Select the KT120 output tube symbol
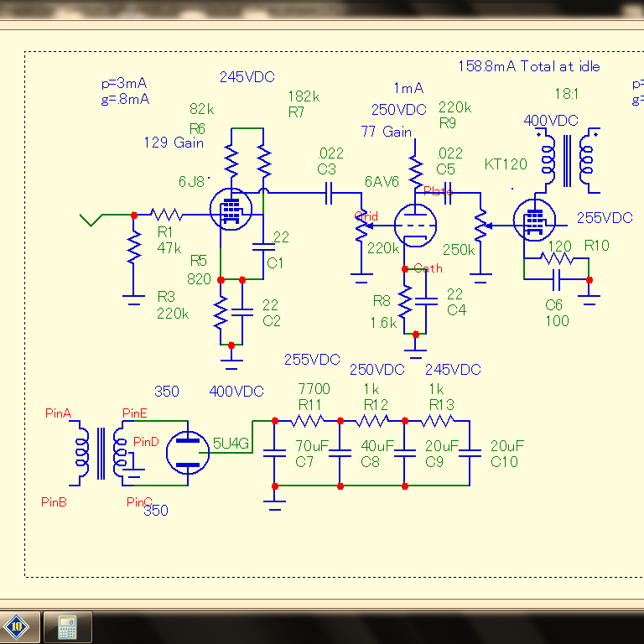This screenshot has height=644, width=644. tap(534, 221)
